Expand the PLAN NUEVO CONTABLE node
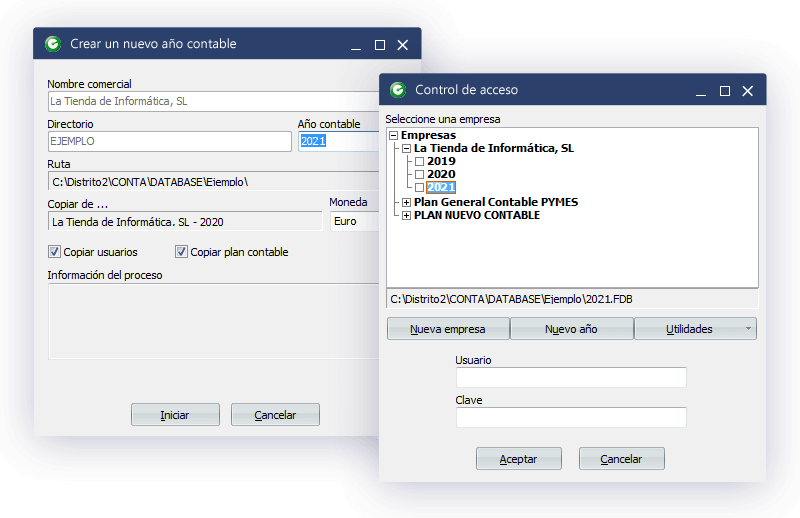The image size is (800, 518). (406, 216)
